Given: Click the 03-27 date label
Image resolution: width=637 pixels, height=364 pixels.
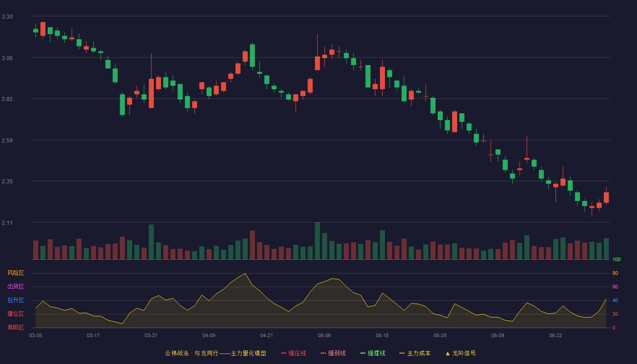Looking at the screenshot, I should click(x=151, y=335).
